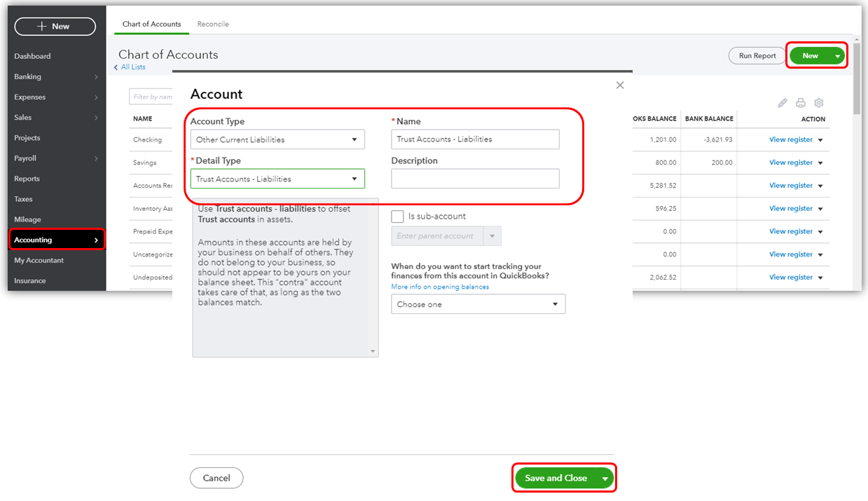Expand action arrow in the Checking row
The image size is (868, 501).
[x=821, y=140]
